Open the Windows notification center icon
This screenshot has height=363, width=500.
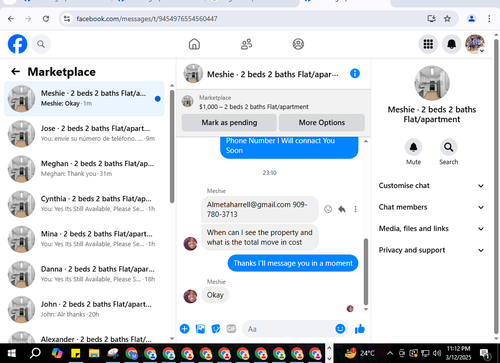pyautogui.click(x=485, y=353)
